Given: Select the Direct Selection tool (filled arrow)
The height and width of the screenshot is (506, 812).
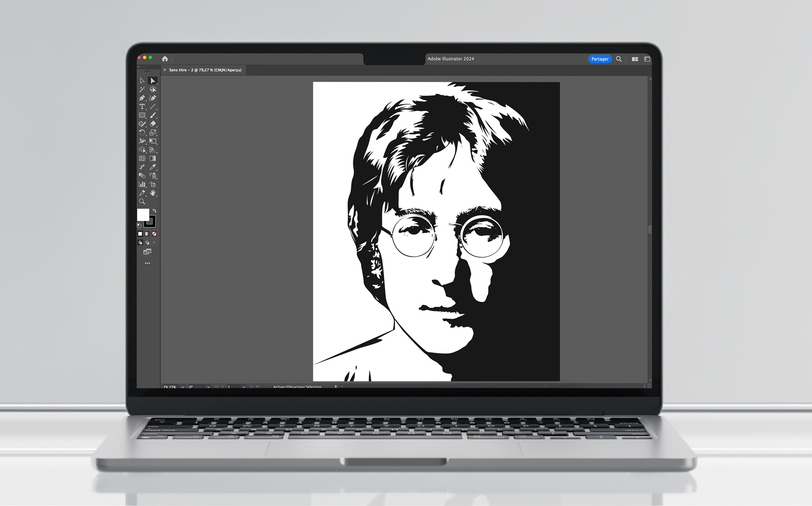Looking at the screenshot, I should click(153, 81).
